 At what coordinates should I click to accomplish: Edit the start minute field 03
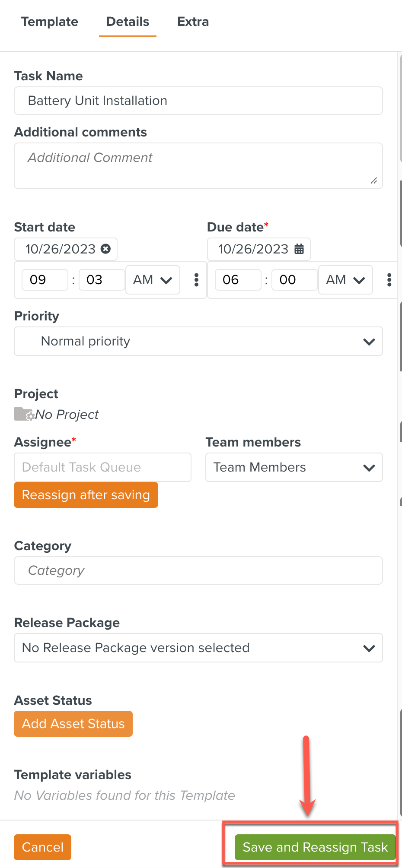pos(102,280)
